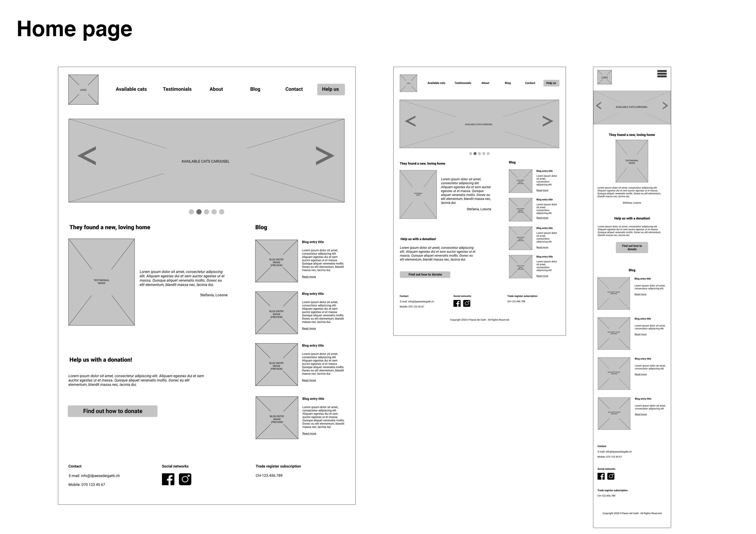Click Find out how to donate
This screenshot has height=534, width=756.
[x=112, y=412]
